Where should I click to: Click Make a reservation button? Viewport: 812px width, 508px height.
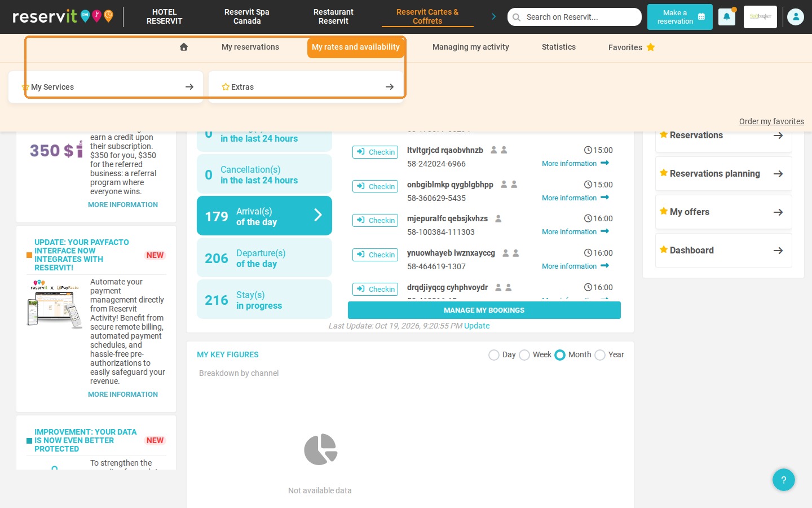click(680, 17)
